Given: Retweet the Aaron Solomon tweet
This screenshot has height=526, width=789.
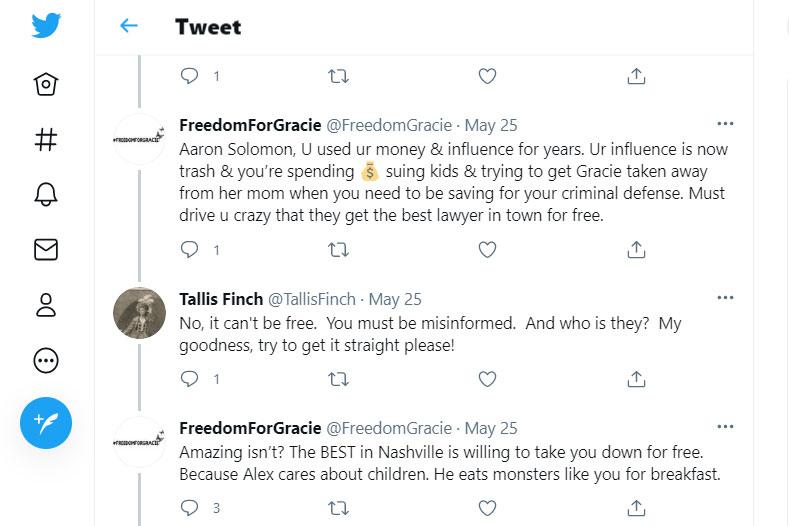Looking at the screenshot, I should click(338, 249).
